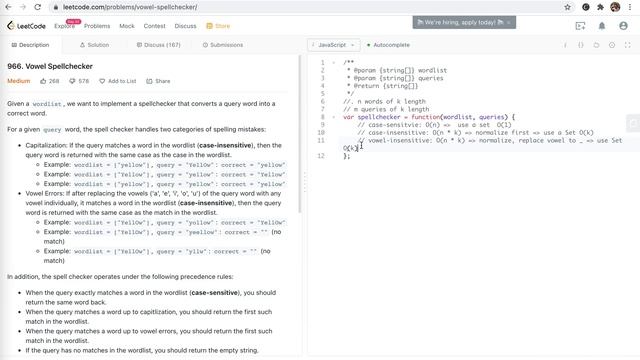640x360 pixels.
Task: Open the playground icon in the header
Action: pyautogui.click(x=580, y=26)
